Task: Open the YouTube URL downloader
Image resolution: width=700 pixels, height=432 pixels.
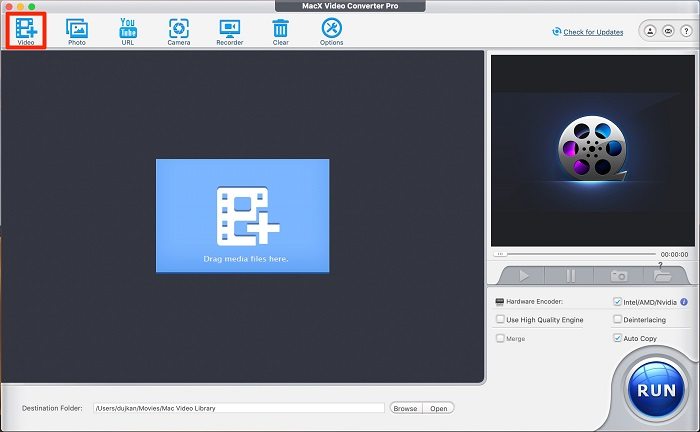Action: point(128,31)
